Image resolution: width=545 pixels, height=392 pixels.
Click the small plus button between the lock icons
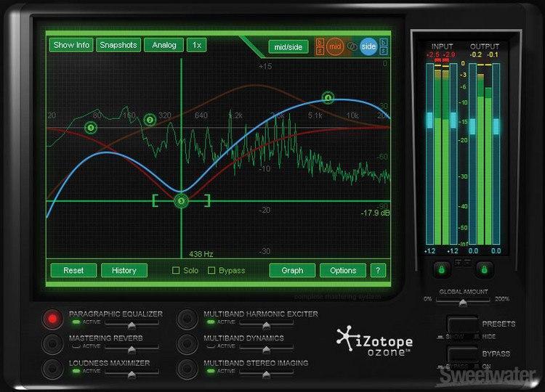tap(459, 262)
